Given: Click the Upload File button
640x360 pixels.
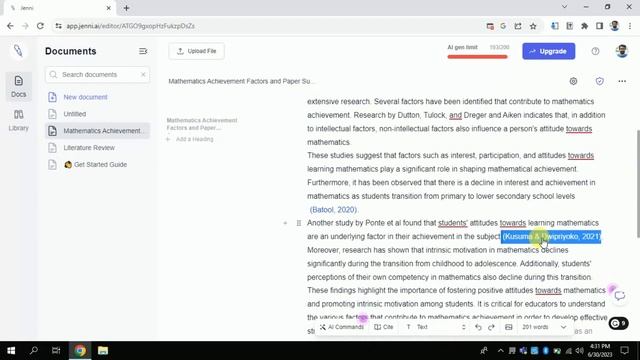Looking at the screenshot, I should [196, 51].
